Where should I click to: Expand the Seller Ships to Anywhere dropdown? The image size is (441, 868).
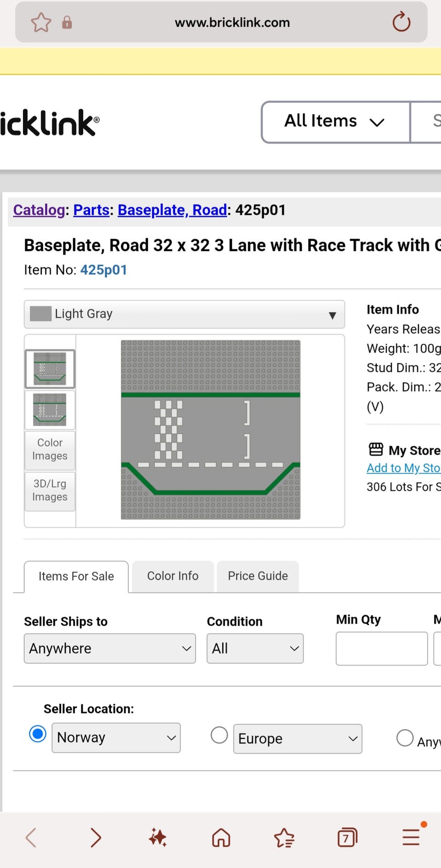click(110, 648)
